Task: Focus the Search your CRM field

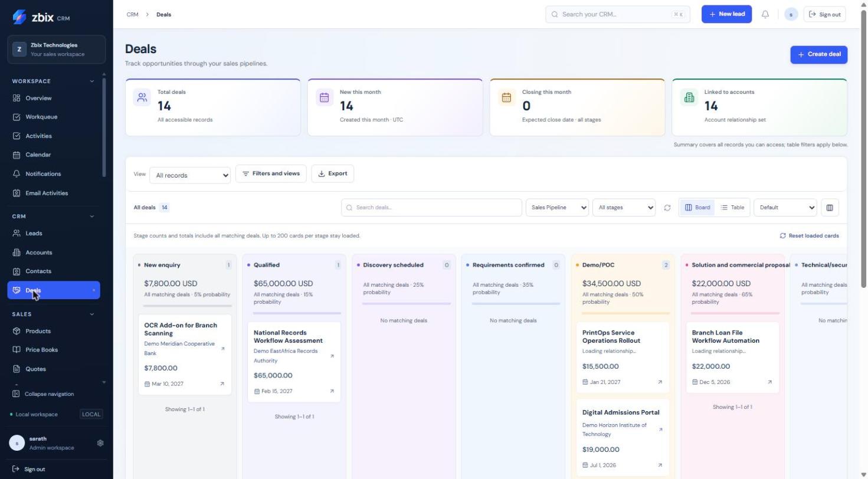Action: (x=618, y=14)
